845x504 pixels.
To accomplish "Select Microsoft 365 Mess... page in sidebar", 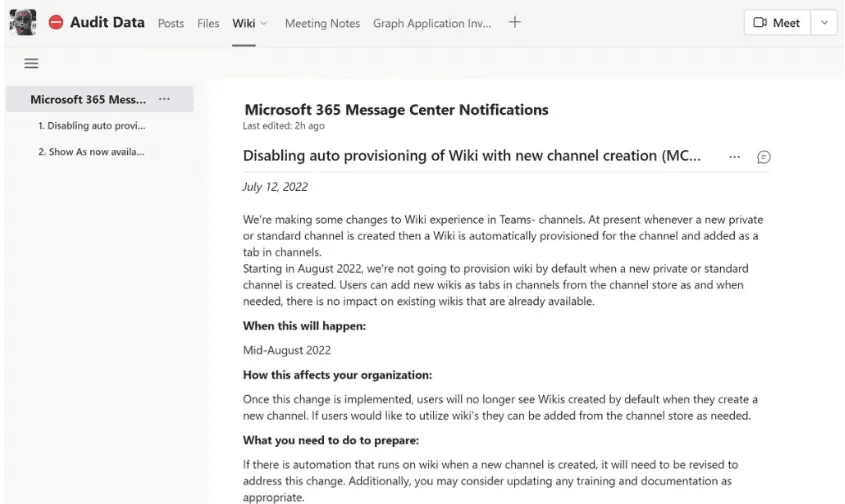I will (88, 99).
